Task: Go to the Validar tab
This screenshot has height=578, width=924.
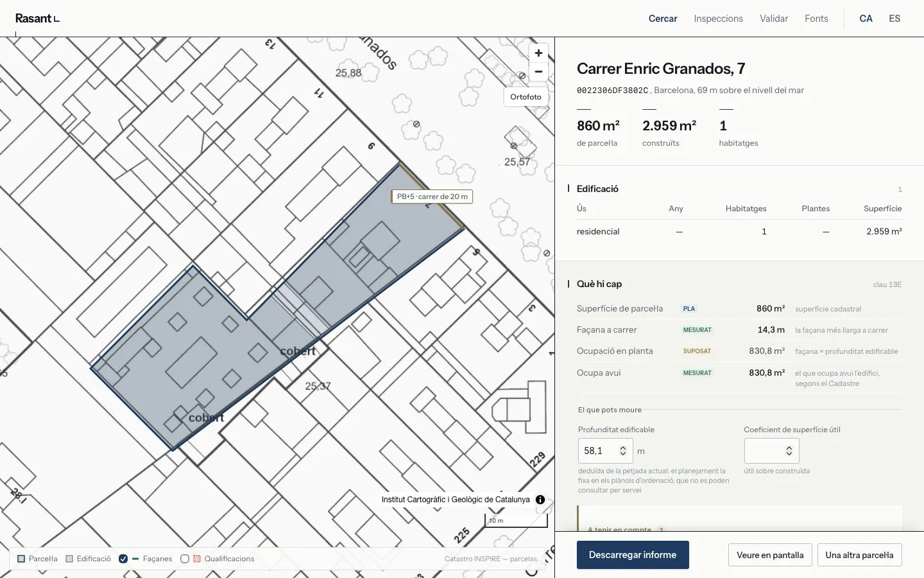Action: pyautogui.click(x=774, y=19)
